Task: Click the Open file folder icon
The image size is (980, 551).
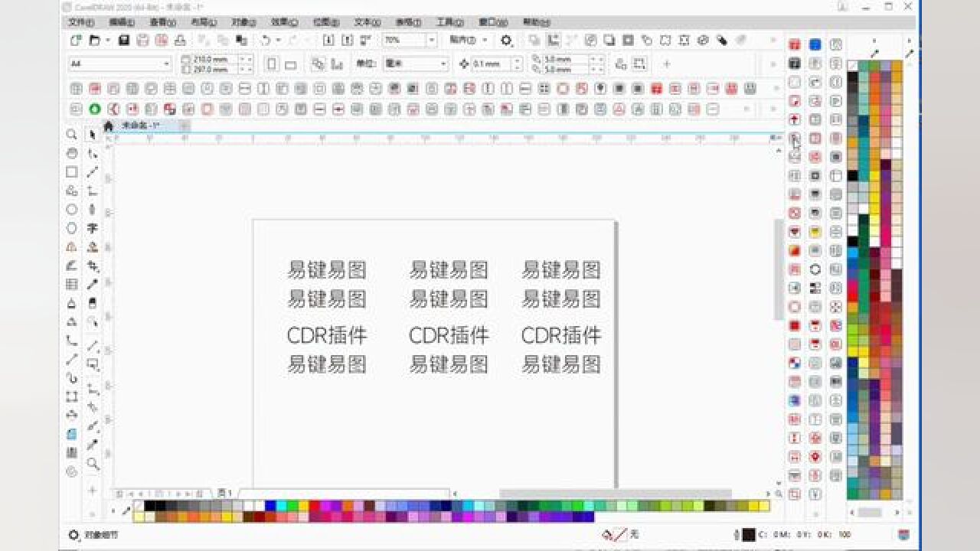Action: (x=95, y=40)
